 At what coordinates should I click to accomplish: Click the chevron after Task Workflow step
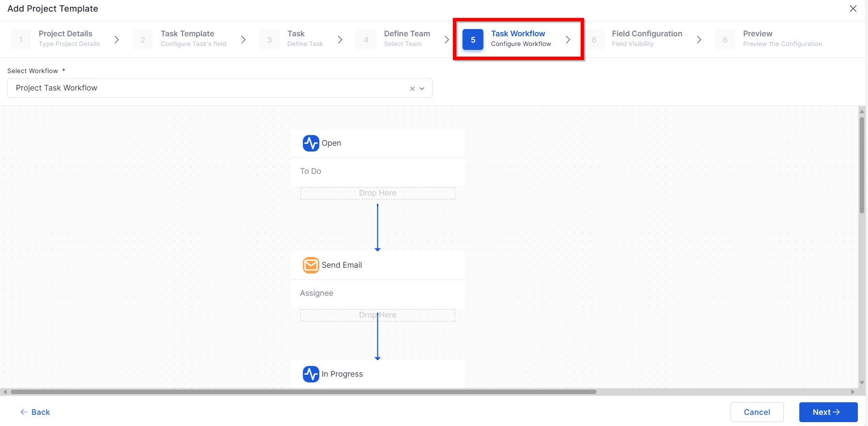click(568, 40)
